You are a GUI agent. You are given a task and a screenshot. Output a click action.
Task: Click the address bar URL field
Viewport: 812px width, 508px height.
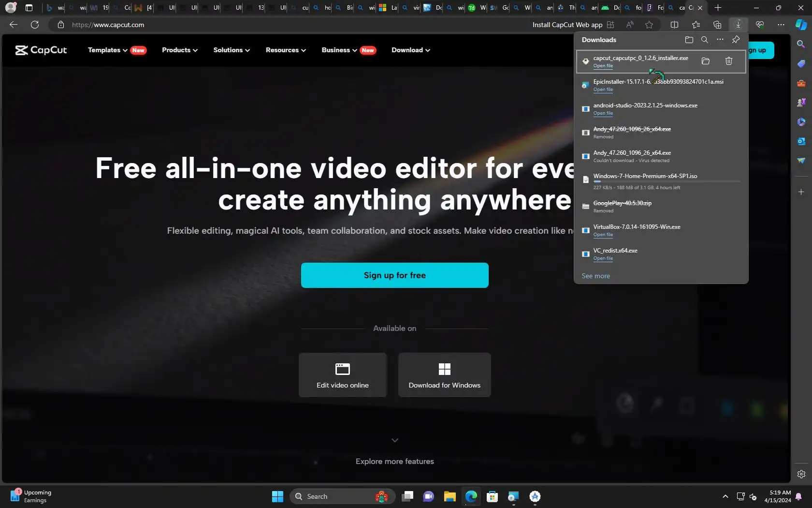pos(290,25)
